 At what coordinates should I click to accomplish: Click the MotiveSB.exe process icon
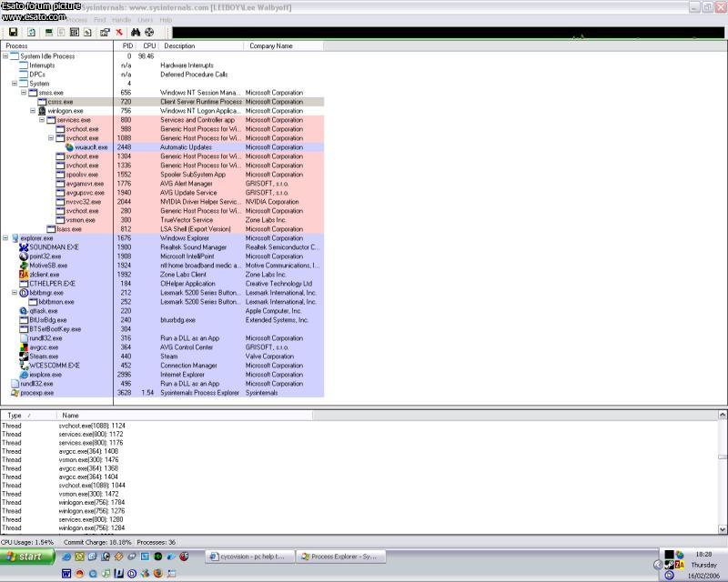24,266
